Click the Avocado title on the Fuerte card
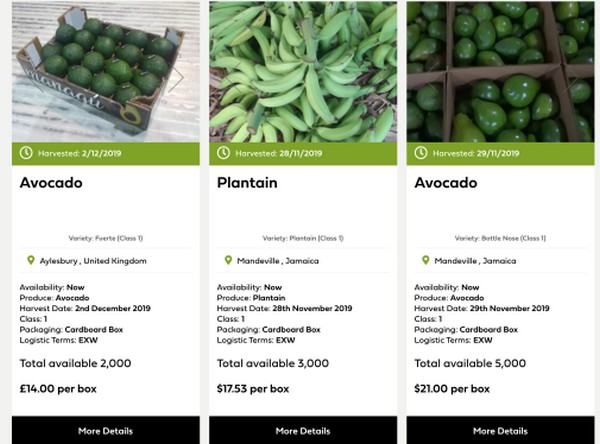This screenshot has width=600, height=444. pos(51,183)
